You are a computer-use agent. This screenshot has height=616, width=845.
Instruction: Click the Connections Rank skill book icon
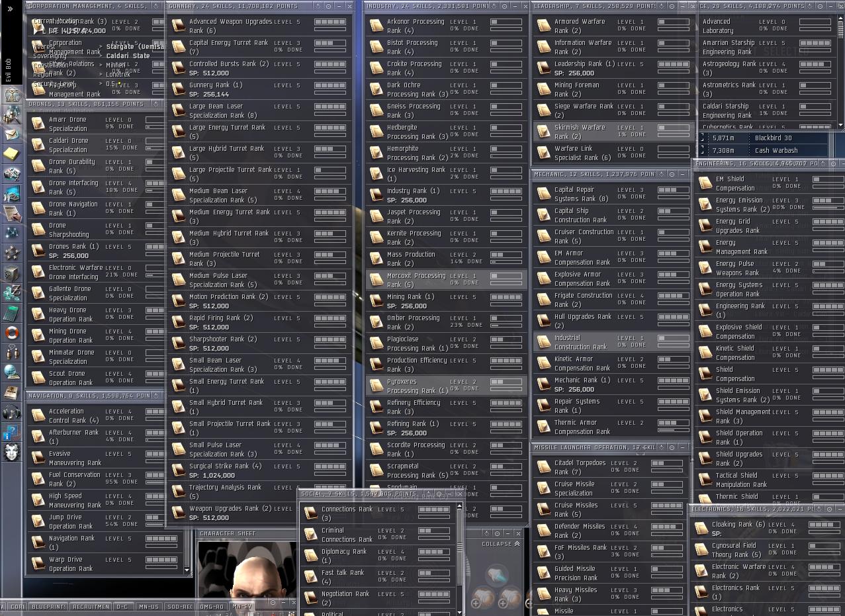click(310, 513)
